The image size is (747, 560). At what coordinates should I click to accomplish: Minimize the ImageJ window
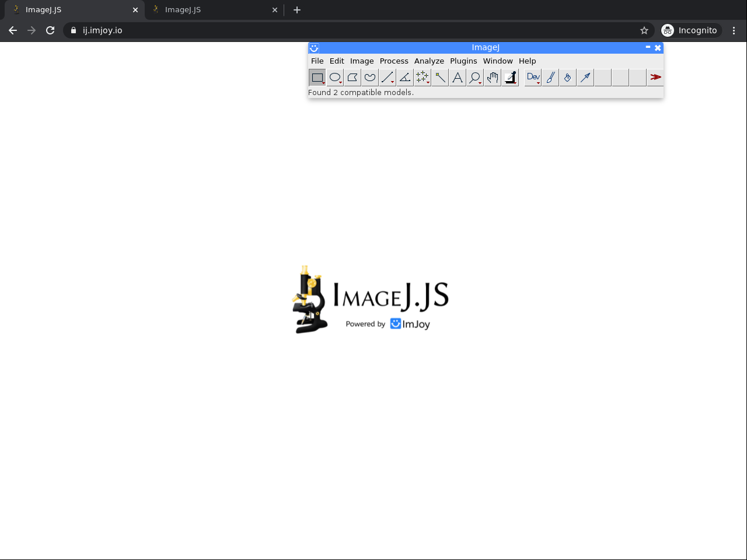click(648, 47)
